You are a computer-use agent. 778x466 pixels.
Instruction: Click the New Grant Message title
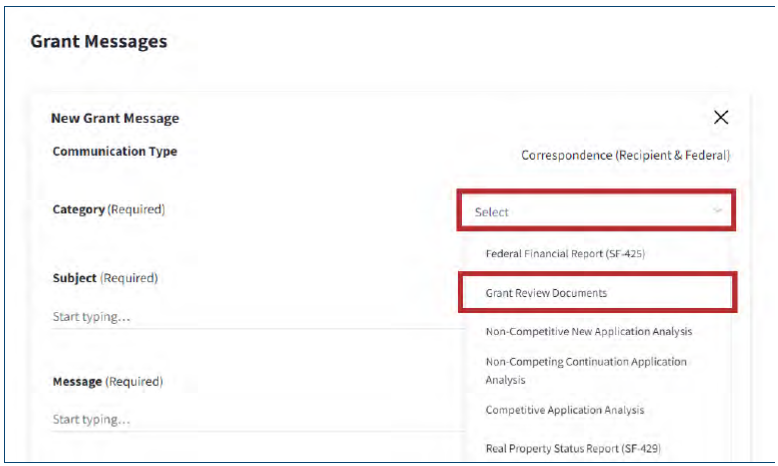pos(115,118)
